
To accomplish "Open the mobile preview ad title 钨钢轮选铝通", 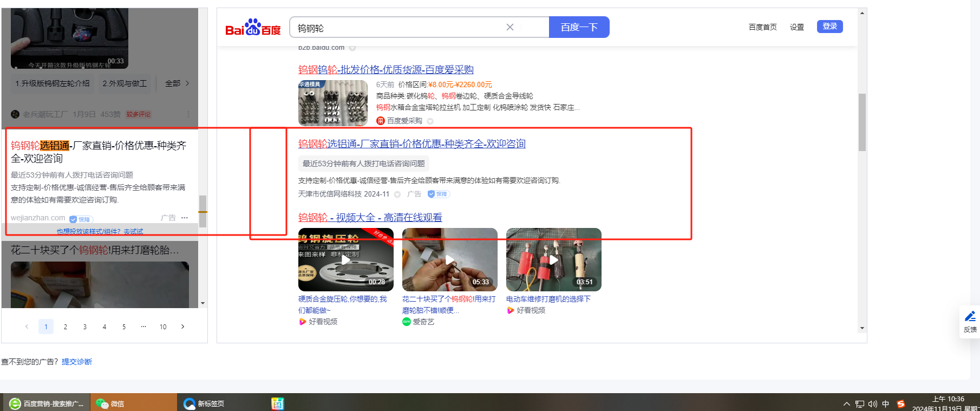I will point(99,152).
